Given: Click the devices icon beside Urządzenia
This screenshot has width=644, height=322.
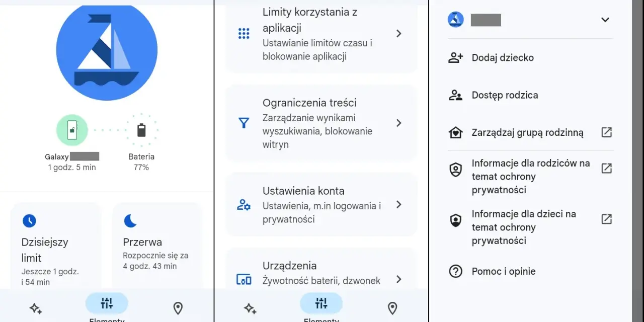Looking at the screenshot, I should pos(244,279).
